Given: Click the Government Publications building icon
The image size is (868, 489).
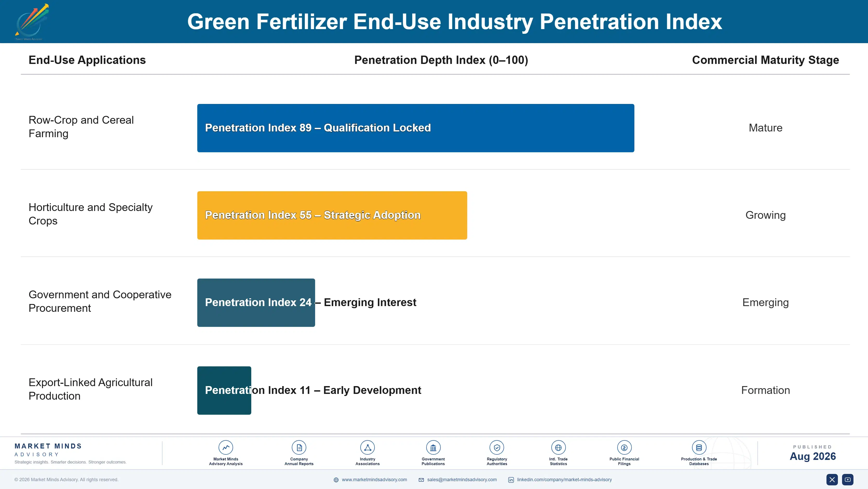Looking at the screenshot, I should (x=433, y=447).
